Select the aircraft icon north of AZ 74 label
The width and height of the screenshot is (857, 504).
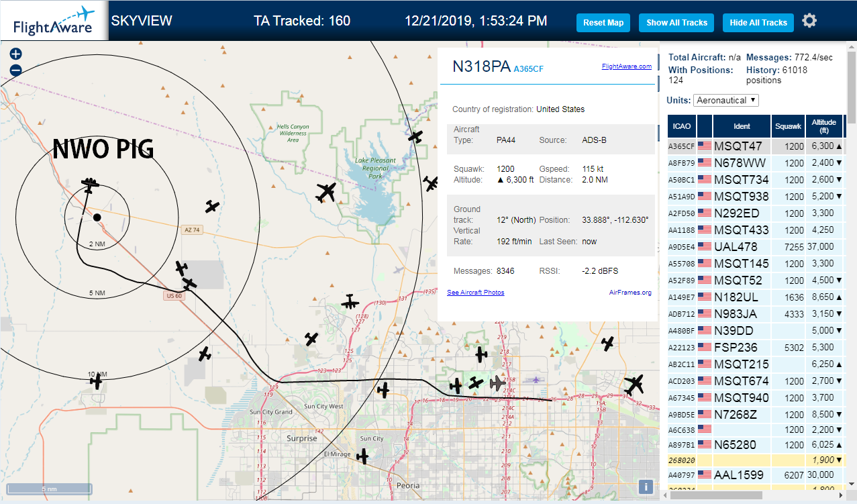coord(212,206)
